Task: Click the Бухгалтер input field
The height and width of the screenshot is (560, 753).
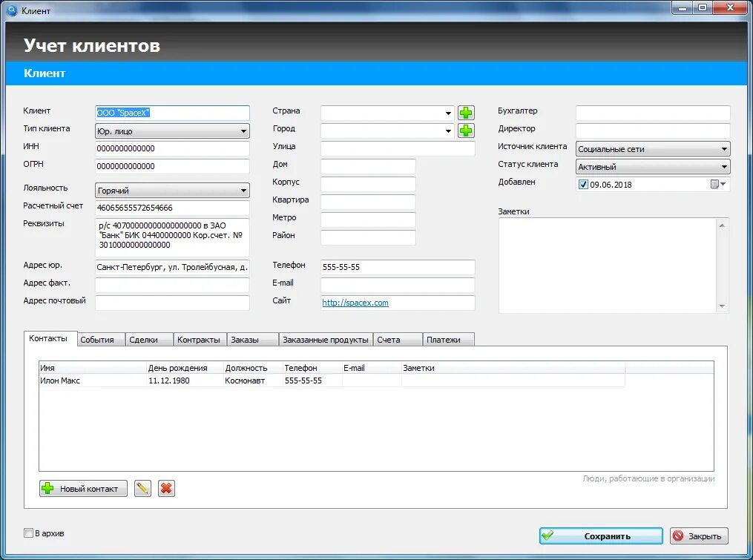Action: coord(653,113)
